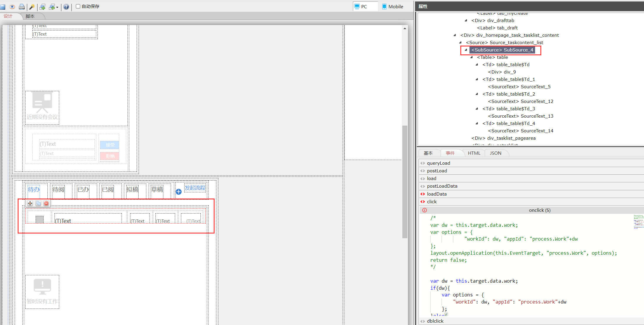Viewport: 644px width, 325px height.
Task: Click the copy icon above selected row
Action: click(x=38, y=203)
